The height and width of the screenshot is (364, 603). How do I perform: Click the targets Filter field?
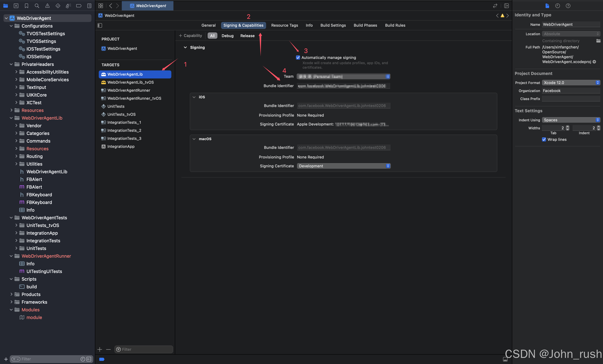[x=144, y=349]
